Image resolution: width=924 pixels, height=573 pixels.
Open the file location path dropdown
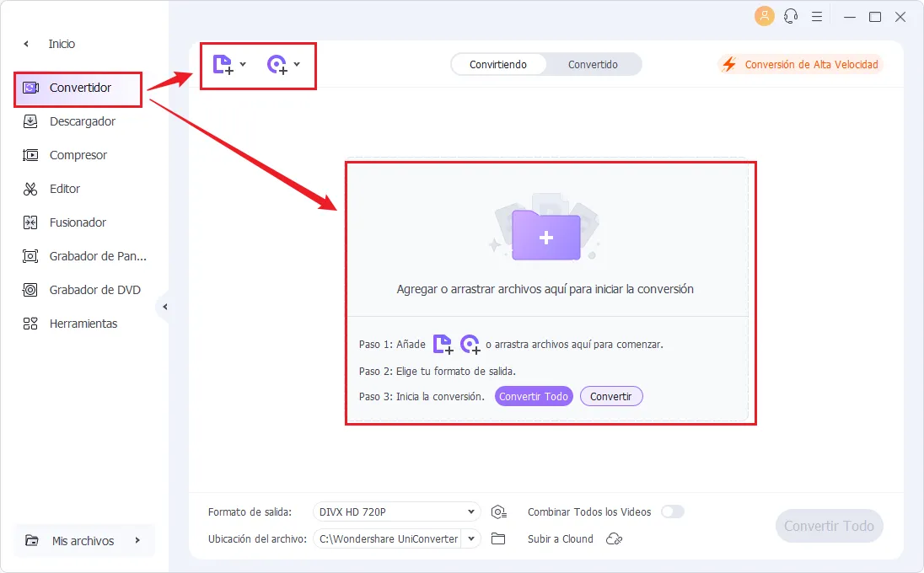[471, 539]
